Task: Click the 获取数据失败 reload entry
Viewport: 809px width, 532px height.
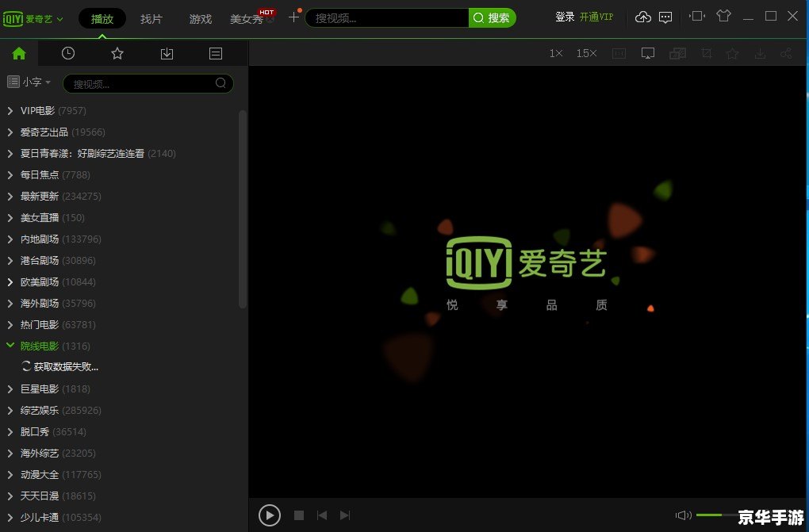Action: coord(60,367)
